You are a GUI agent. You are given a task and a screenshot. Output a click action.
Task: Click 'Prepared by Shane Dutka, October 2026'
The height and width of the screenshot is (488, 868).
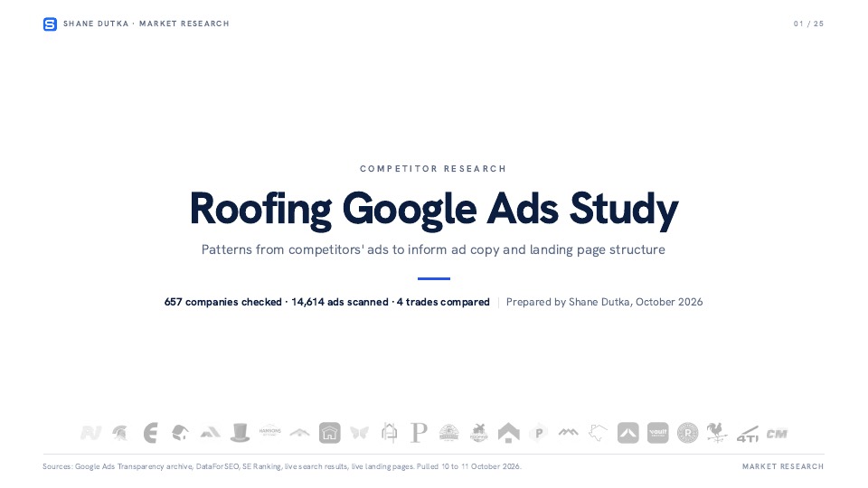(605, 302)
